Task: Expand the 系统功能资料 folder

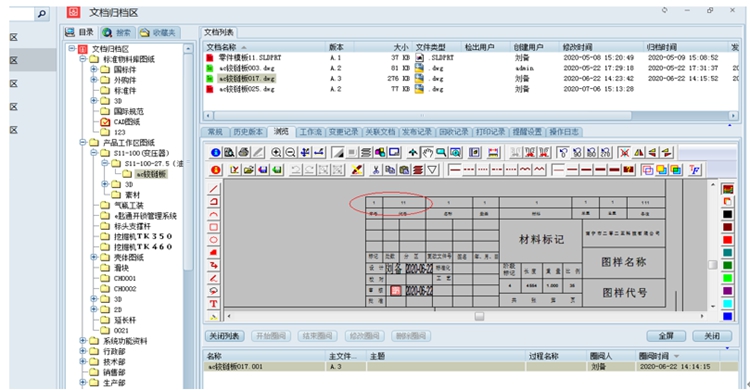Action: pos(83,341)
